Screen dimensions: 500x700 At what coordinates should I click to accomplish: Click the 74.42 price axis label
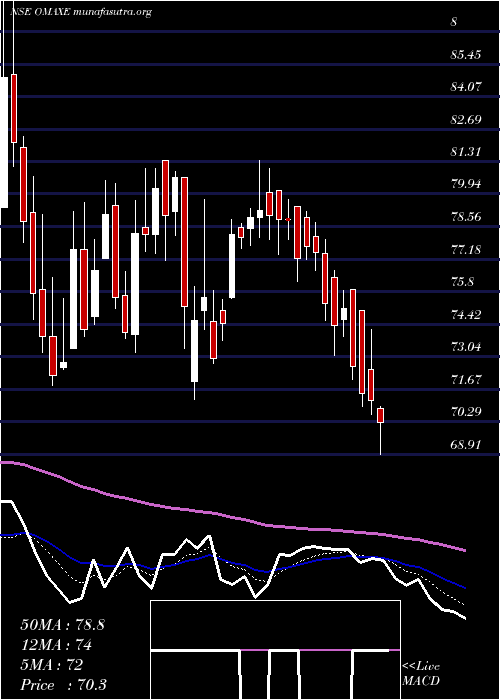(466, 314)
